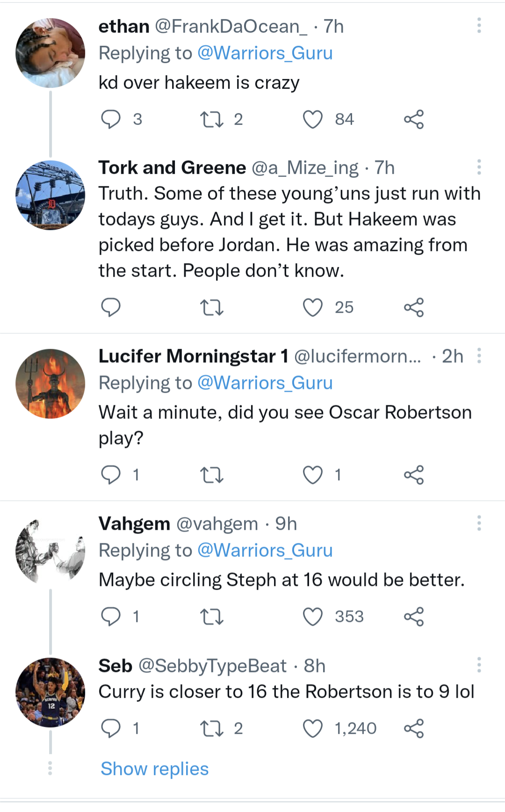Reply to ethan's tweet
Viewport: 505px width, 812px height.
pyautogui.click(x=111, y=119)
